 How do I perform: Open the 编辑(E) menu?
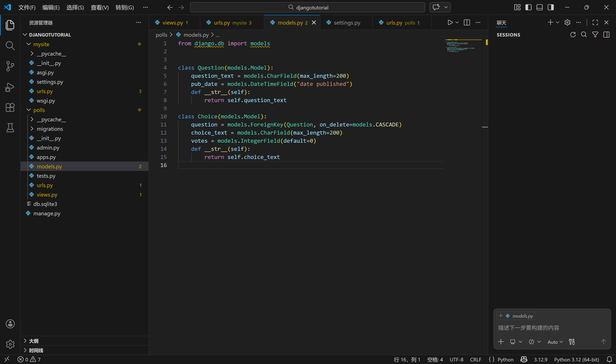[51, 7]
